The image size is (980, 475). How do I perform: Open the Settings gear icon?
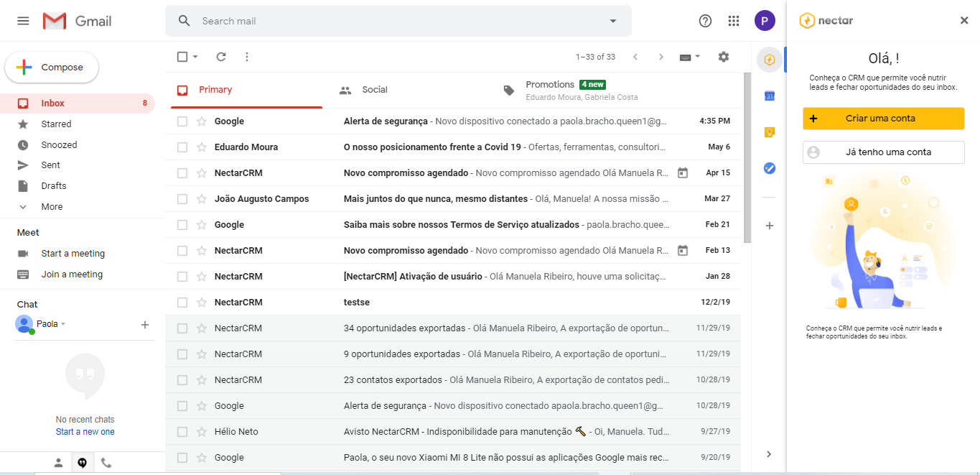pyautogui.click(x=723, y=57)
